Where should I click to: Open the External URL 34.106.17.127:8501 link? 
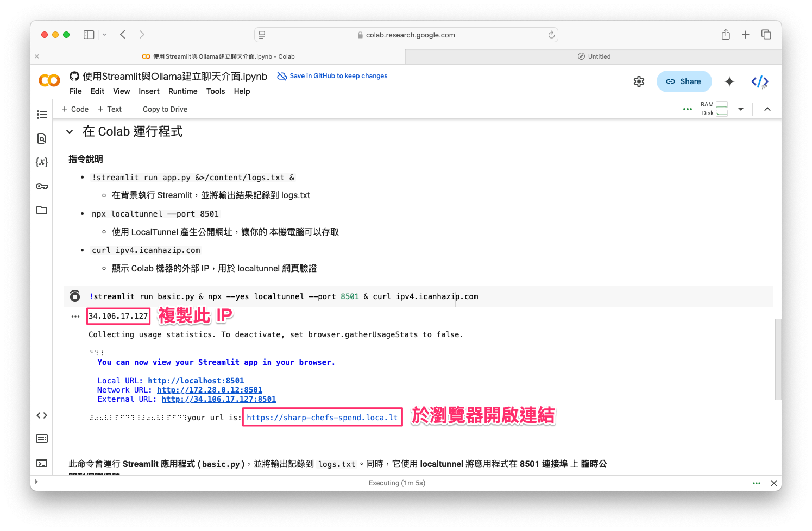[219, 399]
